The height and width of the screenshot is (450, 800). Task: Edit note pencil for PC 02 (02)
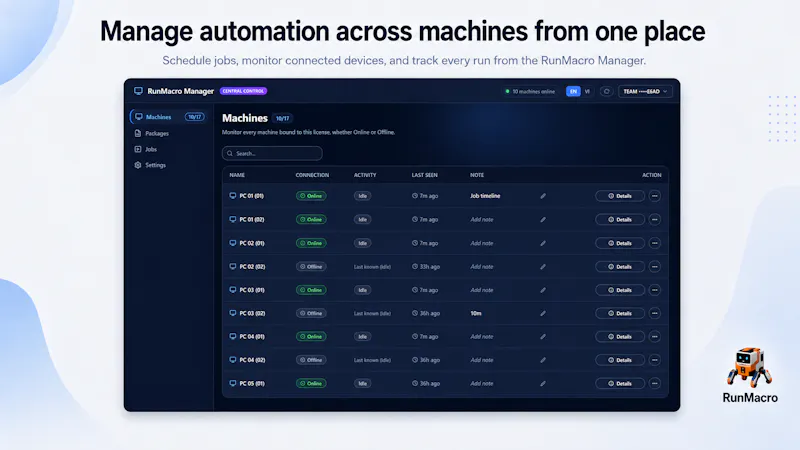coord(543,267)
